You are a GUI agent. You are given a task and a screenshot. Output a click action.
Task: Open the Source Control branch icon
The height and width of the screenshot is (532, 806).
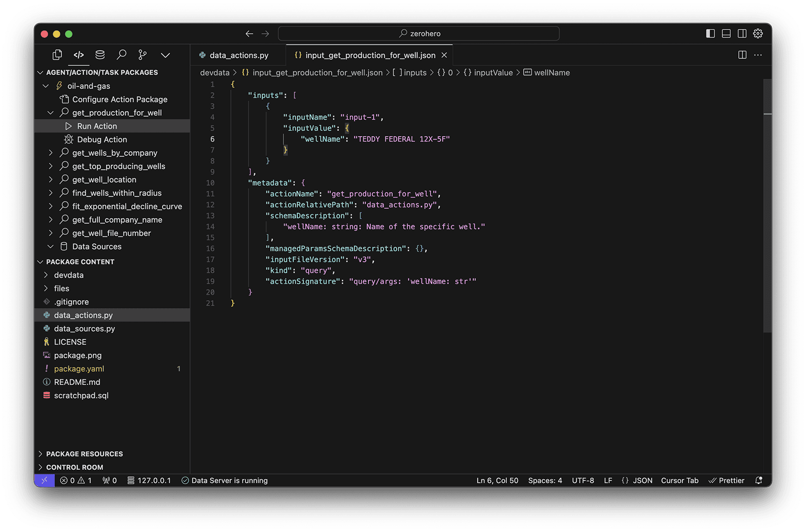click(x=143, y=55)
